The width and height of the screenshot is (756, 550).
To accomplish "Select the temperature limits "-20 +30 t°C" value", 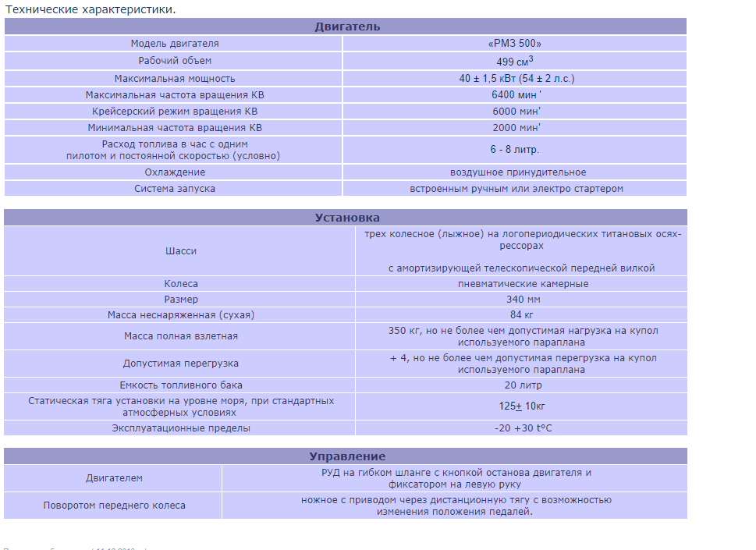I will [x=523, y=428].
